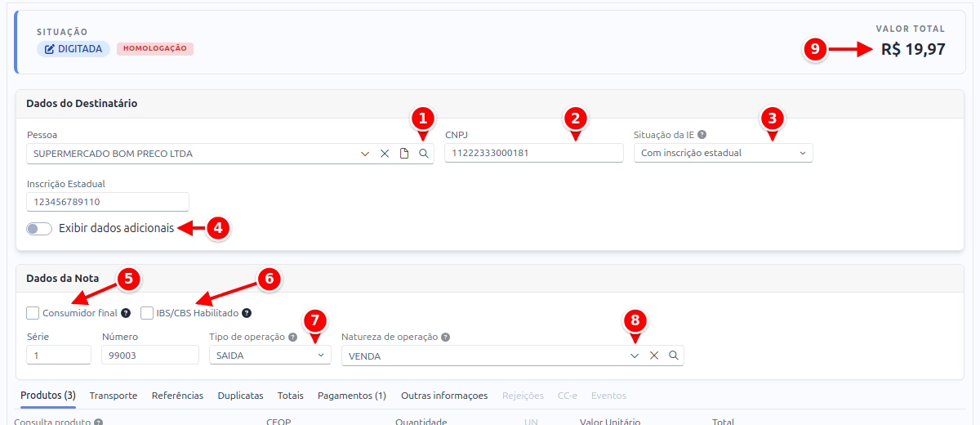
Task: Clear the selected Pessoa with the X icon
Action: coord(385,154)
